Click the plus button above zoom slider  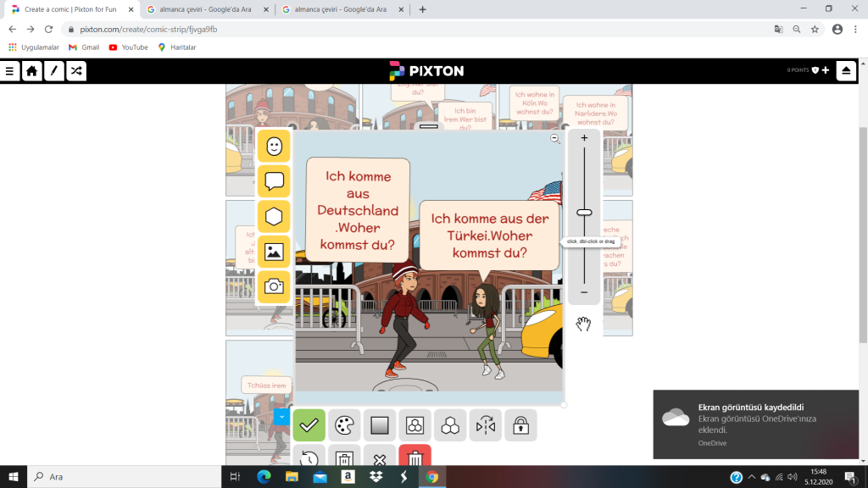point(584,137)
